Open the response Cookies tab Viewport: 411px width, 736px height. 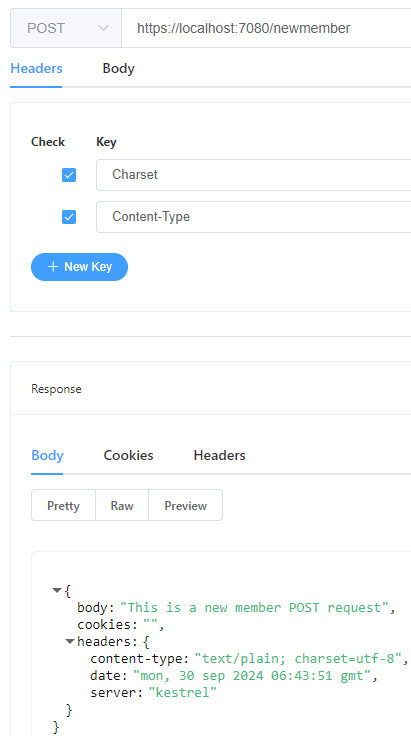129,455
